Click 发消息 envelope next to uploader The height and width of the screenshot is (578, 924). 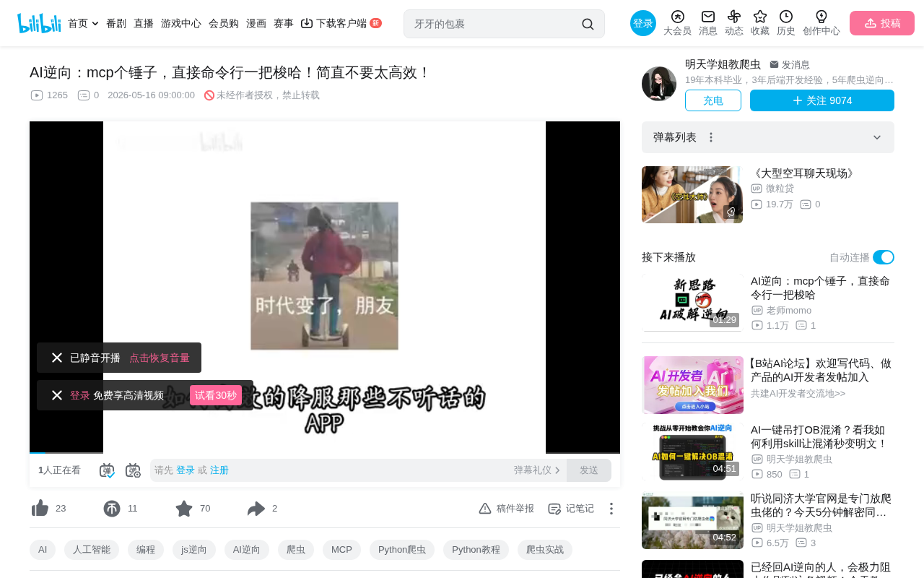(790, 64)
